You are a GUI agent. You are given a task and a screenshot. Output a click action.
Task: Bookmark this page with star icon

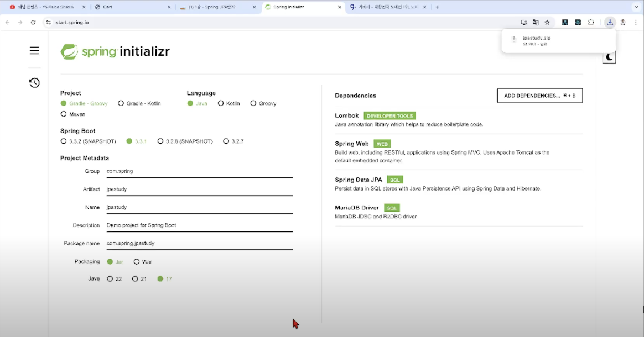pos(547,23)
